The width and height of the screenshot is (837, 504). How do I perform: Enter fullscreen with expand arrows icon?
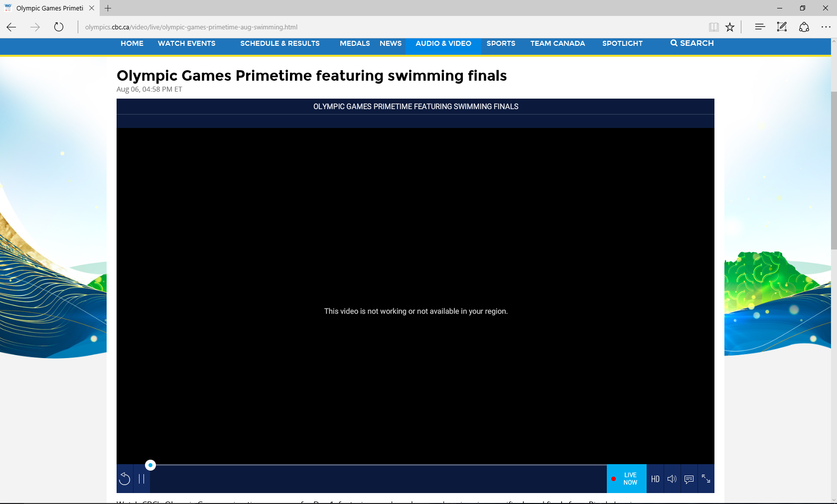pyautogui.click(x=706, y=479)
